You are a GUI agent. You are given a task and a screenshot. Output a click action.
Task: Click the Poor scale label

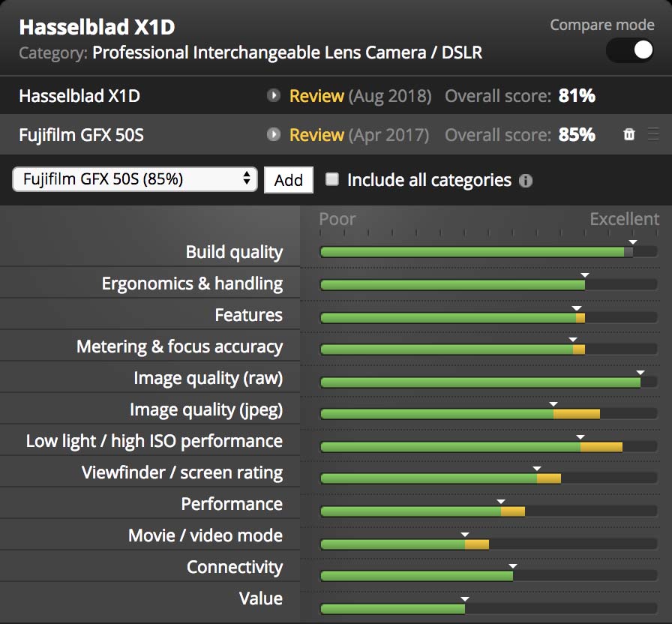337,219
